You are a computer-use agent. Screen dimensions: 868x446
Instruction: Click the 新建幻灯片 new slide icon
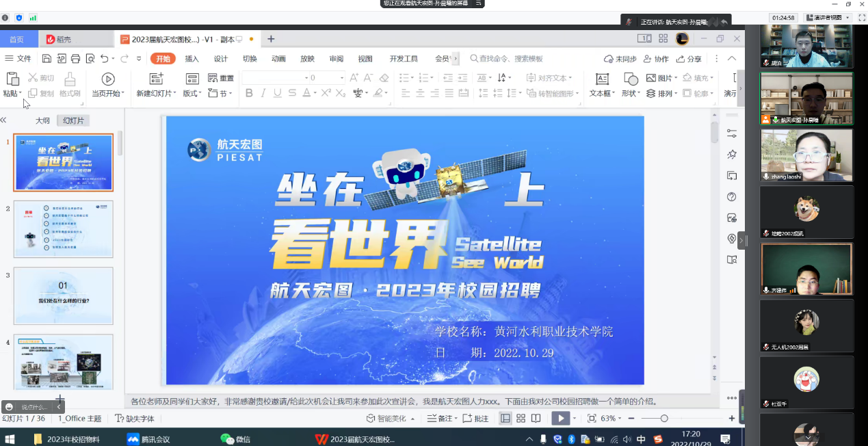(156, 79)
